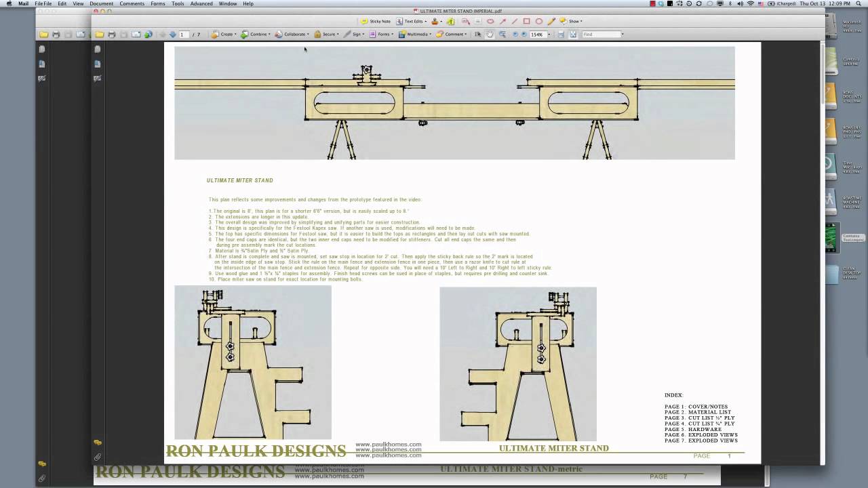The image size is (868, 488).
Task: Click the Zoom In button
Action: tap(524, 34)
